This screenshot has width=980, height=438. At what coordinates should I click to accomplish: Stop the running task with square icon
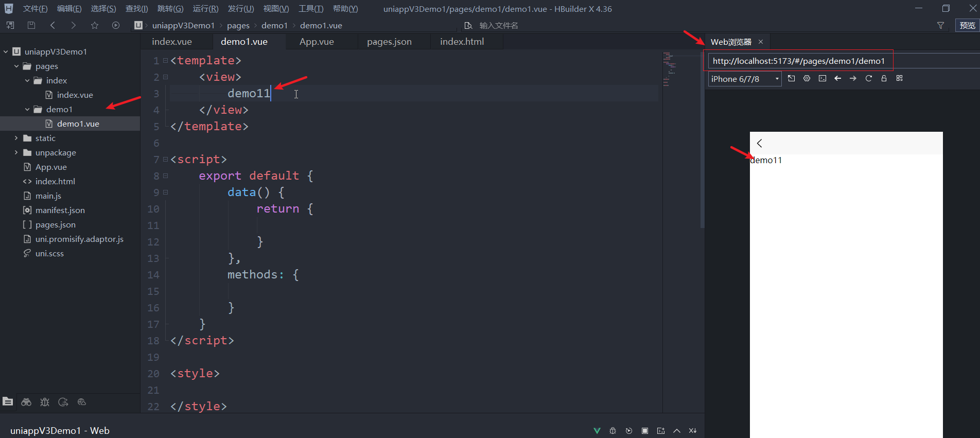pyautogui.click(x=645, y=431)
